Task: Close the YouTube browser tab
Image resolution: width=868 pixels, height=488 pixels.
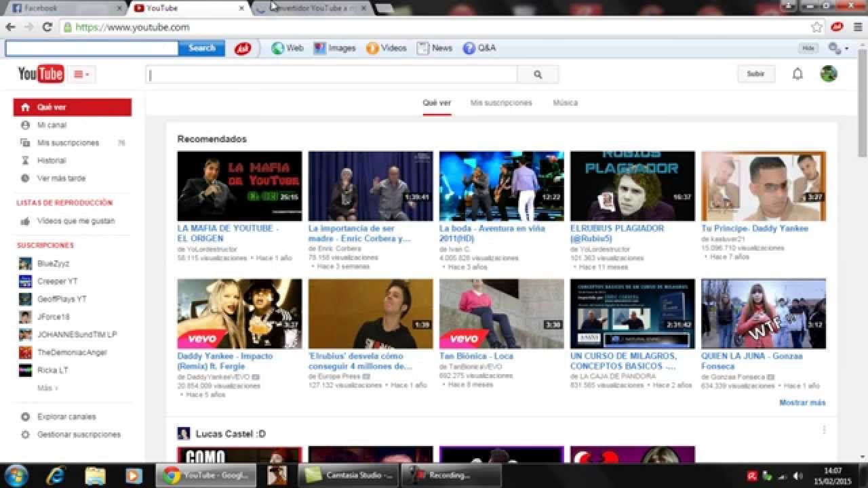Action: tap(242, 8)
